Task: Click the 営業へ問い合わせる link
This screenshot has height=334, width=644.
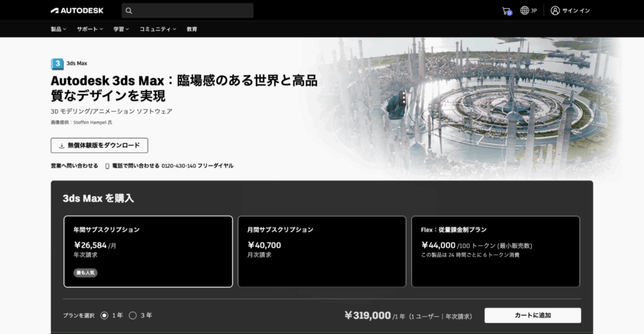Action: point(74,166)
